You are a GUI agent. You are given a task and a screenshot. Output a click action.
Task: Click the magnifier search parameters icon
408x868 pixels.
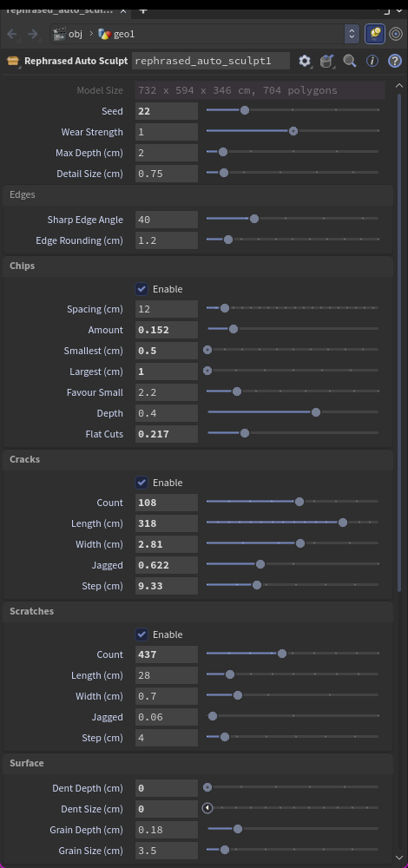click(x=349, y=61)
